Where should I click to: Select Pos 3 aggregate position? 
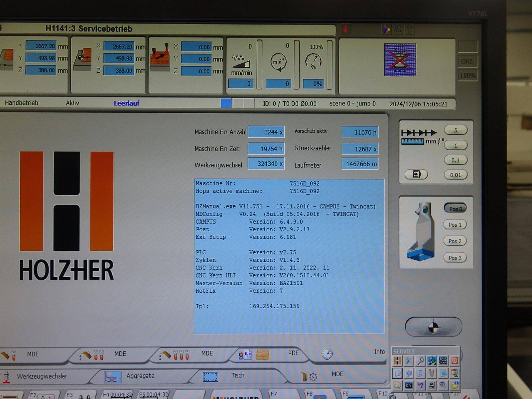455,258
